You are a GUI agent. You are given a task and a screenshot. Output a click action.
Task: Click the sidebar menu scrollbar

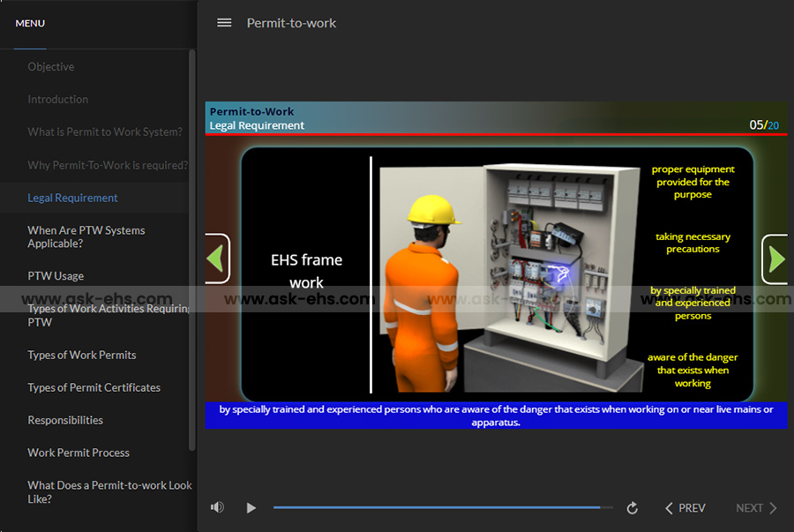click(192, 247)
